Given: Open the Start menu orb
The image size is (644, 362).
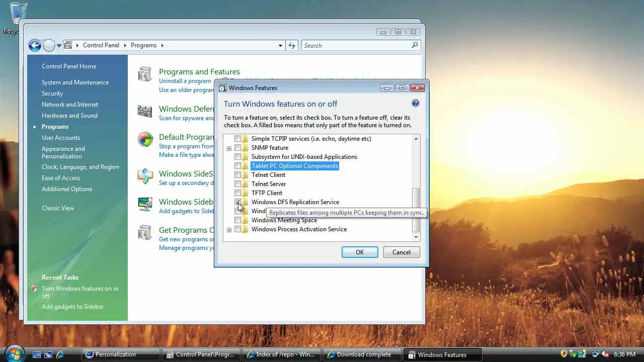Looking at the screenshot, I should (15, 353).
